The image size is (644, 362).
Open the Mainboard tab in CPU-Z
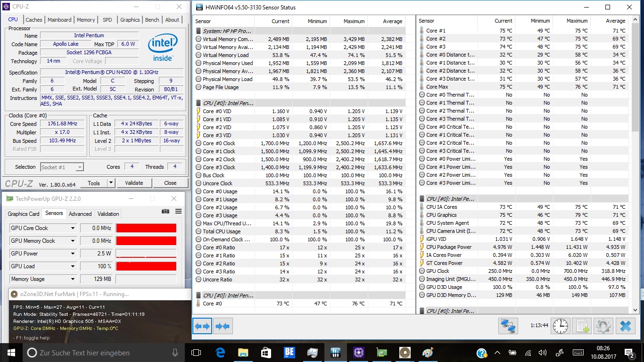[x=59, y=20]
